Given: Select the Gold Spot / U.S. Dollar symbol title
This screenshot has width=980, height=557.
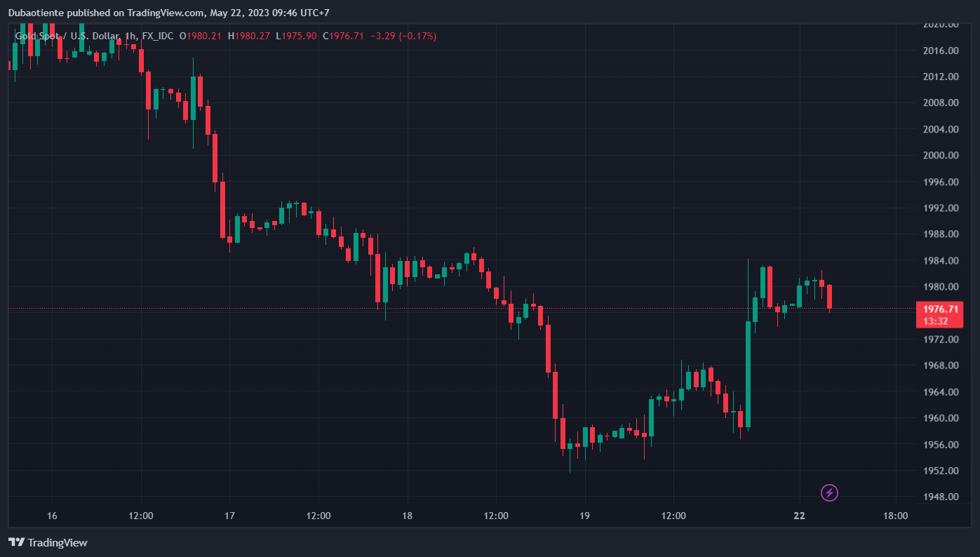Looking at the screenshot, I should coord(67,36).
